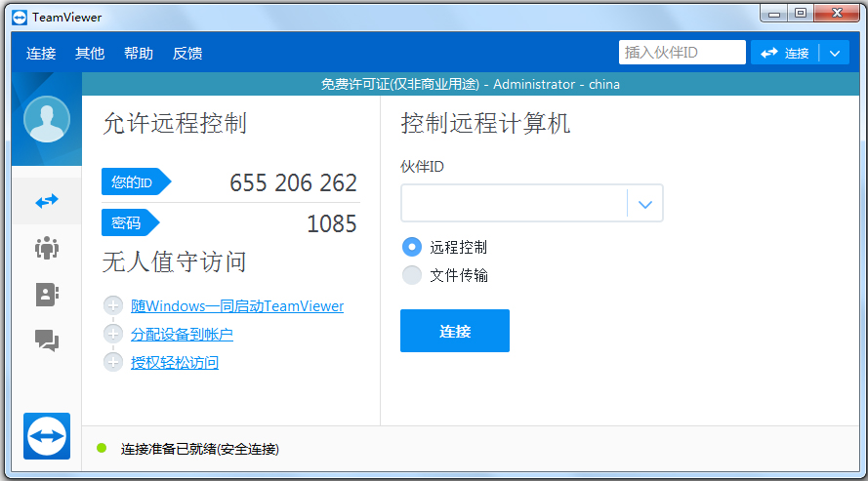Open the 帮助 menu
The width and height of the screenshot is (868, 481).
point(139,53)
